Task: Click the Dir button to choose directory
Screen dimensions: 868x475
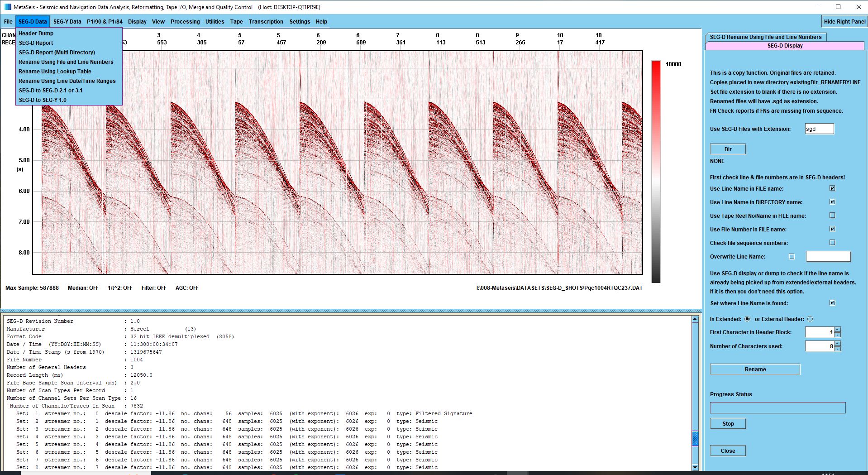Action: (728, 149)
